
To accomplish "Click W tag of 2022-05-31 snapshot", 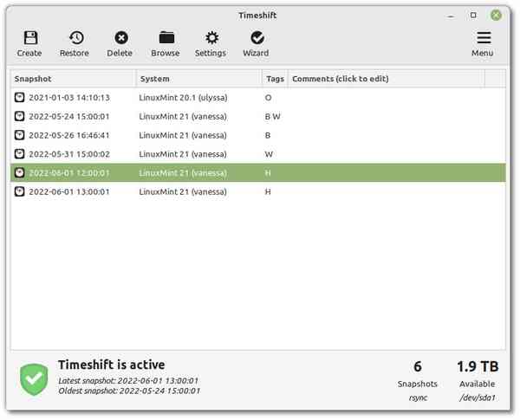I will [x=269, y=154].
